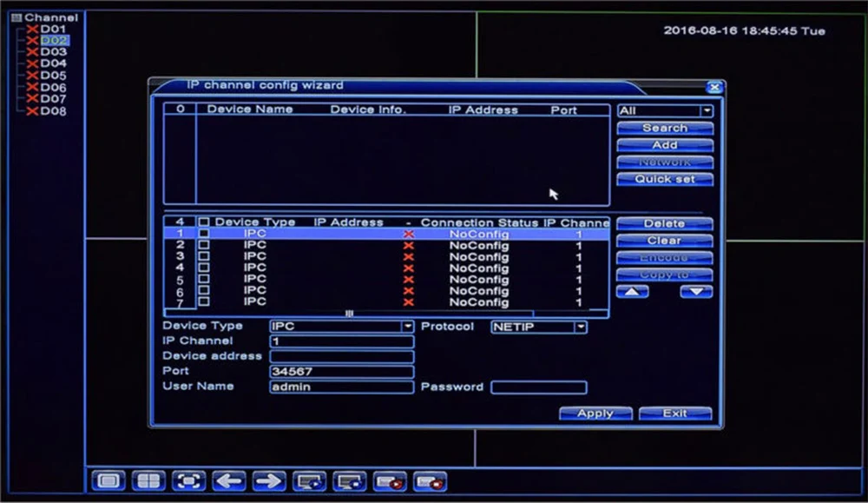Click the Port column header
Image resolution: width=868 pixels, height=503 pixels.
563,110
